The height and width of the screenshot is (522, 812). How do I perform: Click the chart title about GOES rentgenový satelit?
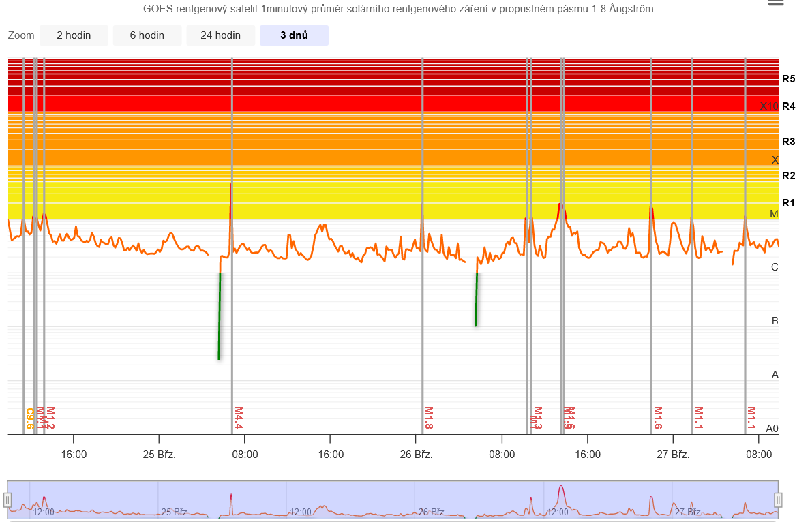point(398,9)
